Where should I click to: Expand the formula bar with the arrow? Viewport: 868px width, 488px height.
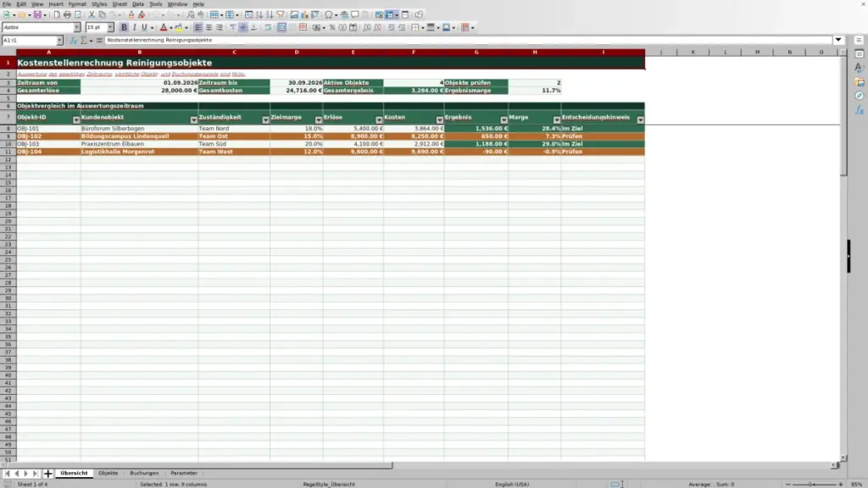coord(838,41)
